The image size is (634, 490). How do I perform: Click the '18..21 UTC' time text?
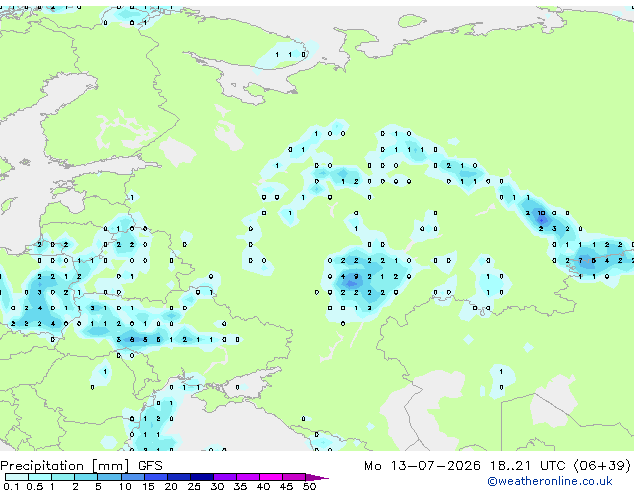coord(528,466)
